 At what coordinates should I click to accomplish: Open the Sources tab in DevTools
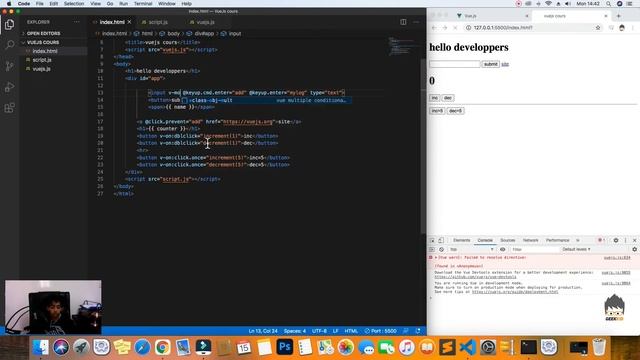507,240
